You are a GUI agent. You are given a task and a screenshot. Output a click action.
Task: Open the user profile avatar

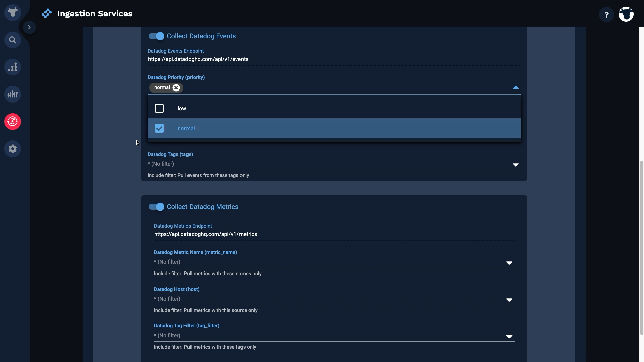pyautogui.click(x=626, y=14)
